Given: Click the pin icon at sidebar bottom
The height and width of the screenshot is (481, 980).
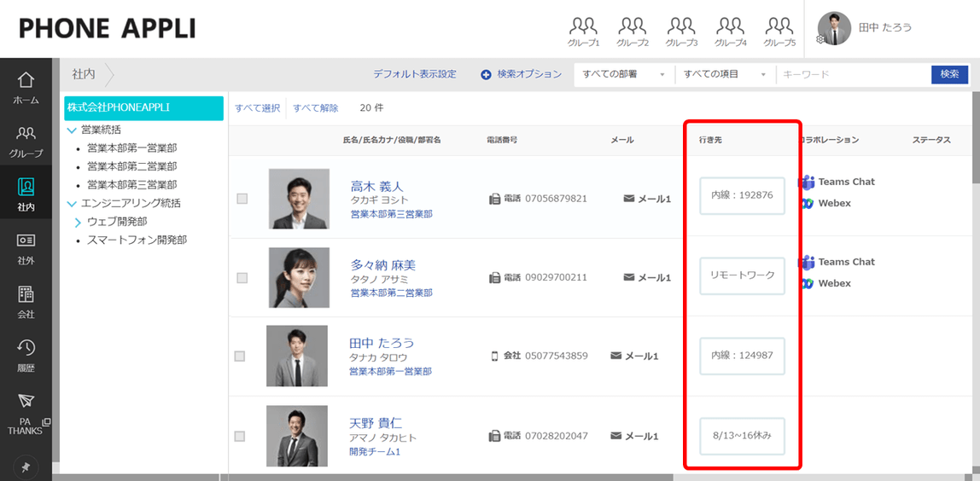Looking at the screenshot, I should pos(26,467).
